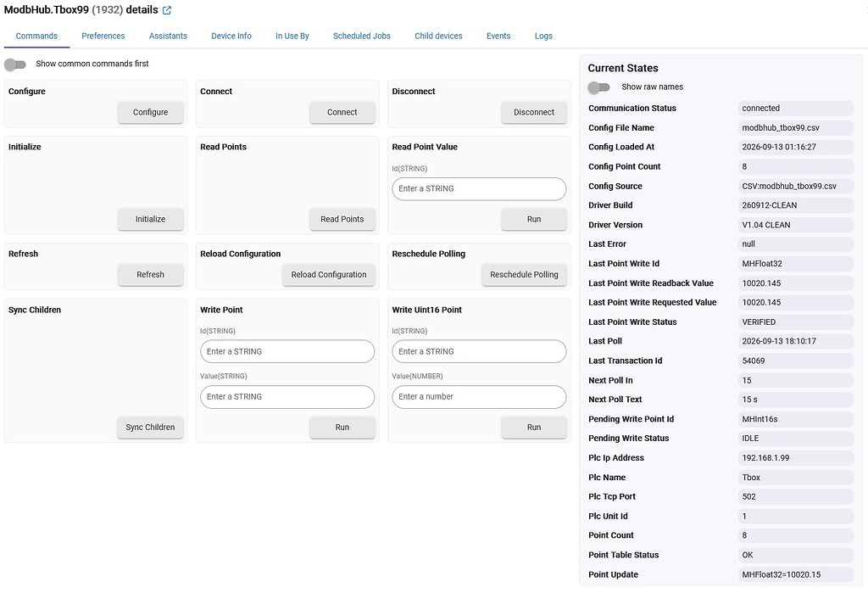Viewport: 868px width, 593px height.
Task: Select Config File Name value 'modbhub_tbox99.csv'
Action: coord(795,127)
